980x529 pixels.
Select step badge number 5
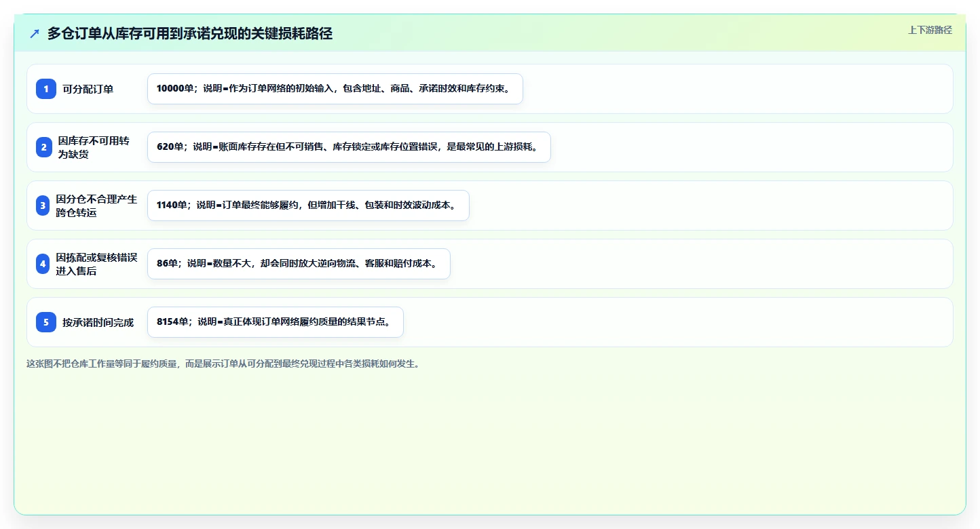pos(46,322)
